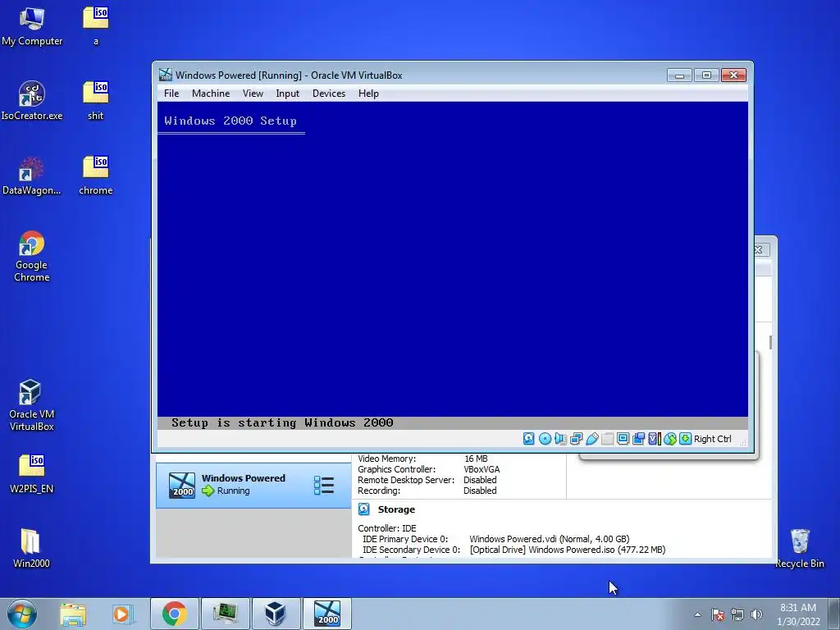The image size is (840, 630).
Task: Click the audio status icon in VM status bar
Action: pos(560,439)
